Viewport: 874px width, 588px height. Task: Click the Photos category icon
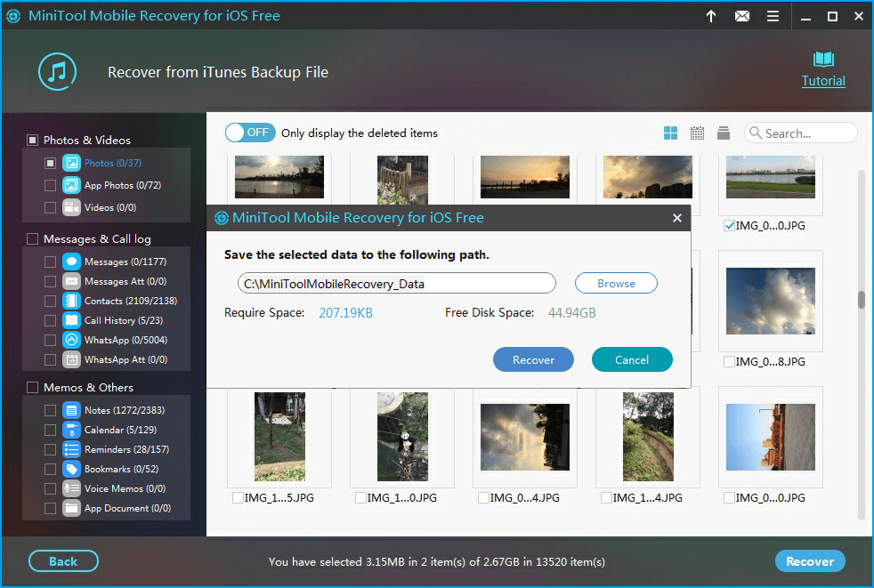[x=71, y=163]
